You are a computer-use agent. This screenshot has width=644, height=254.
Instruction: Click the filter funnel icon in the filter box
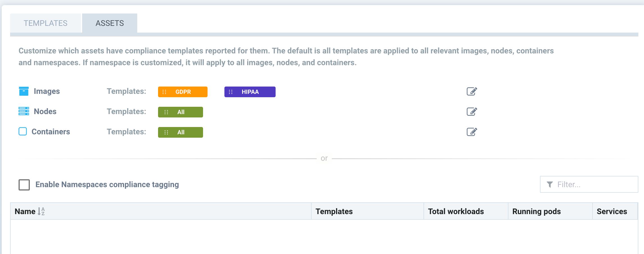[550, 184]
